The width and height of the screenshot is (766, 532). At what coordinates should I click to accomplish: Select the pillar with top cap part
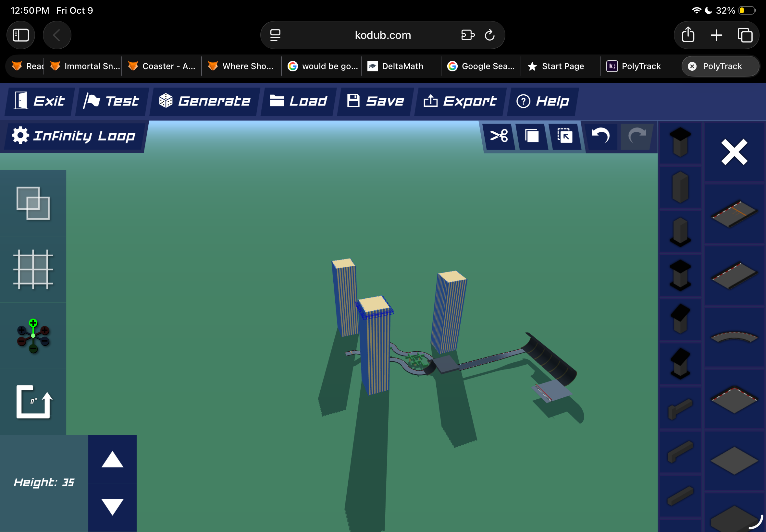tap(680, 142)
